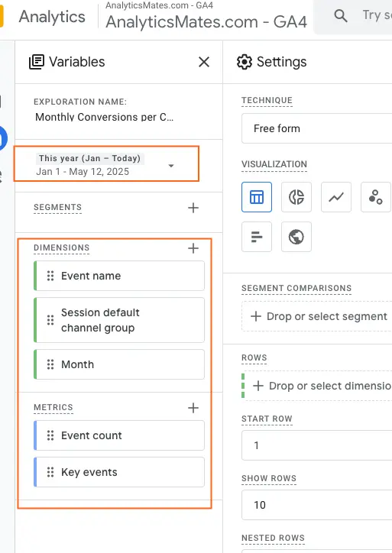Click the TECHNIQUE label

(267, 101)
